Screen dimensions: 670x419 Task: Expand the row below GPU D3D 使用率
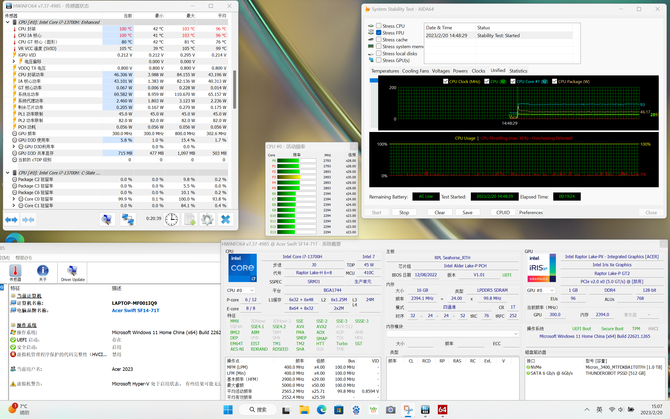(14, 147)
